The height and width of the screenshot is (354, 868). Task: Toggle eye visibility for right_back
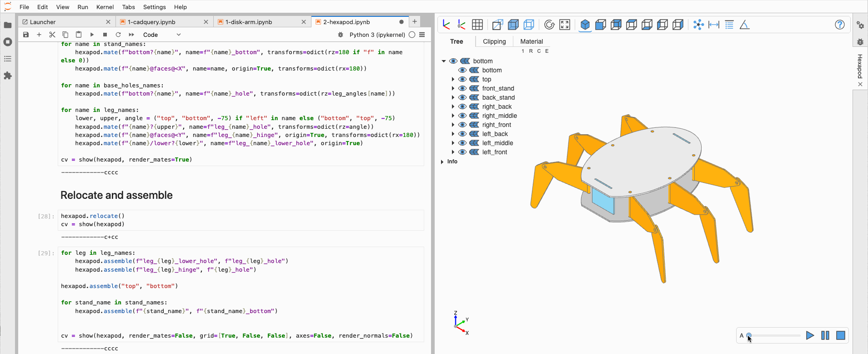(x=462, y=106)
